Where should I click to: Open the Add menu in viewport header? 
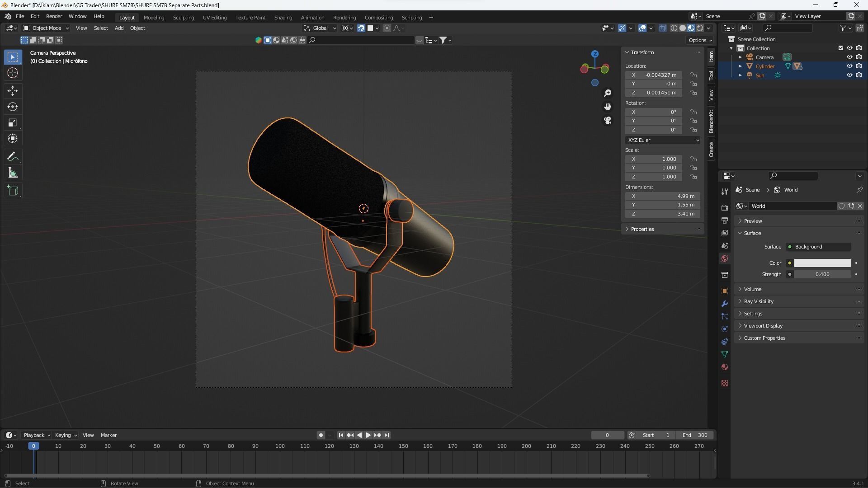(119, 28)
